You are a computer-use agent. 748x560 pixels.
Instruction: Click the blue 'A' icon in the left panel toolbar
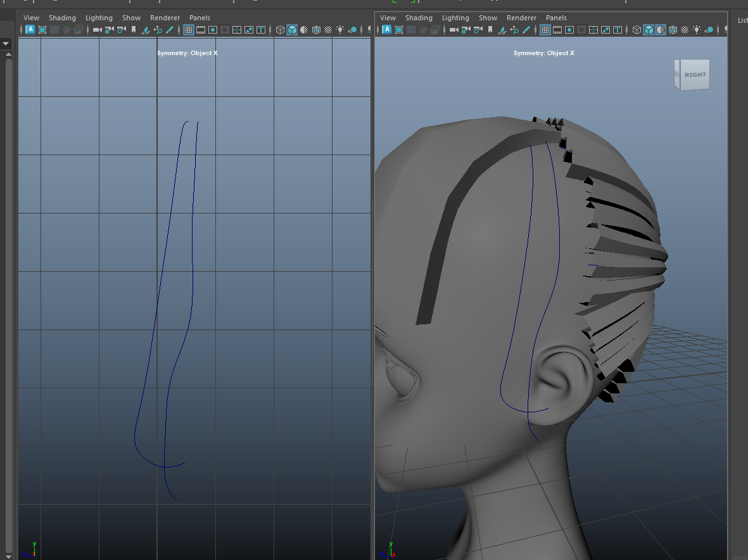[x=30, y=30]
